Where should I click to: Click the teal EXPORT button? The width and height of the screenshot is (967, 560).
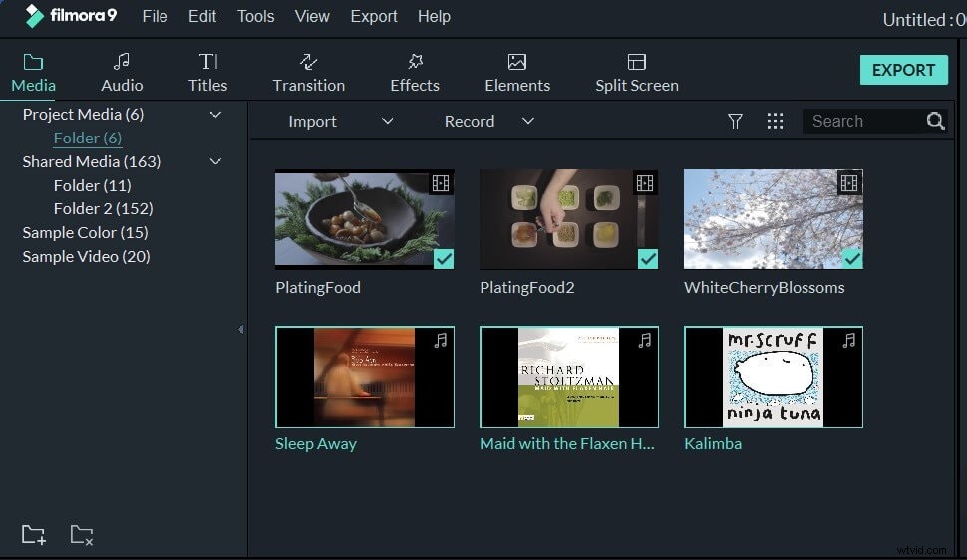[x=903, y=70]
